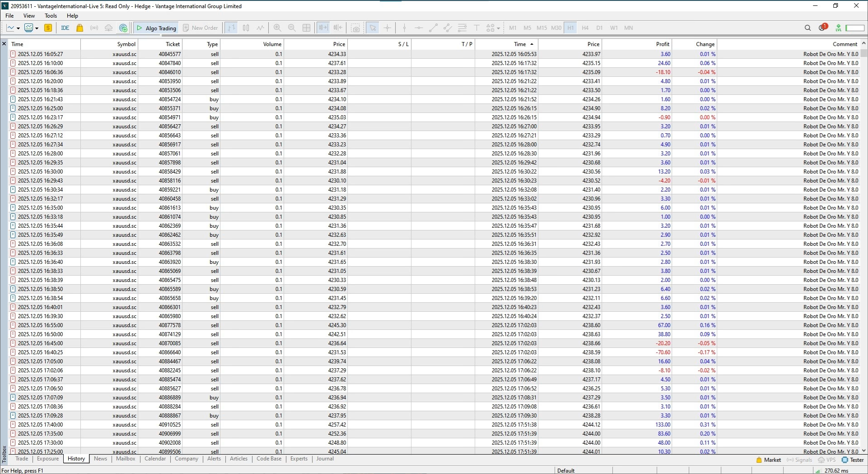Select the cursor arrow tool
The image size is (868, 474).
[373, 28]
